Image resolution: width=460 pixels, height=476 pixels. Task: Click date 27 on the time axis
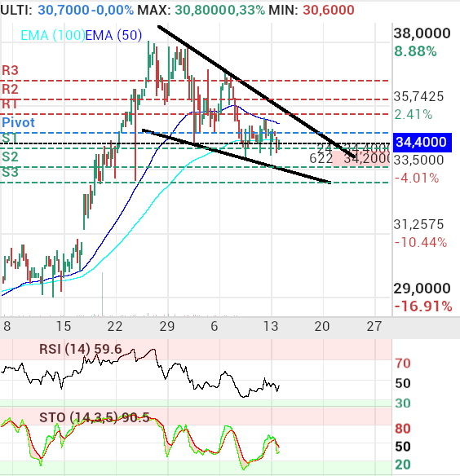[x=374, y=327]
